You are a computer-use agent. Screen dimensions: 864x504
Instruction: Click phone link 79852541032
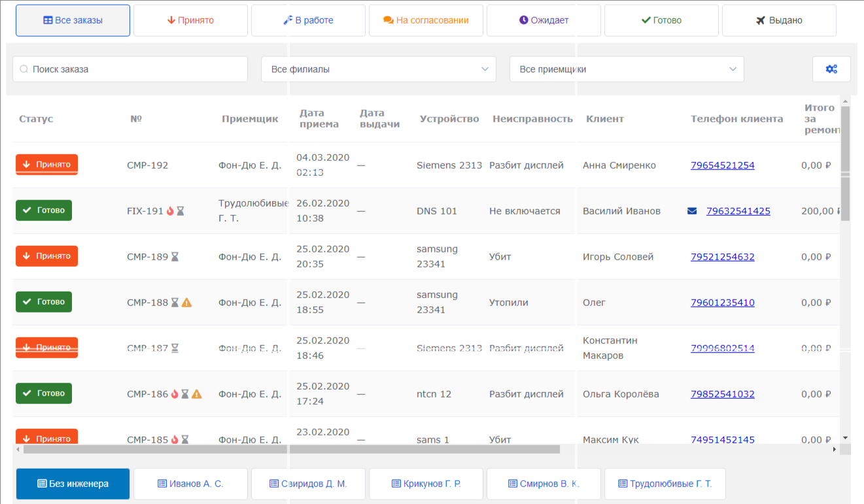click(723, 394)
